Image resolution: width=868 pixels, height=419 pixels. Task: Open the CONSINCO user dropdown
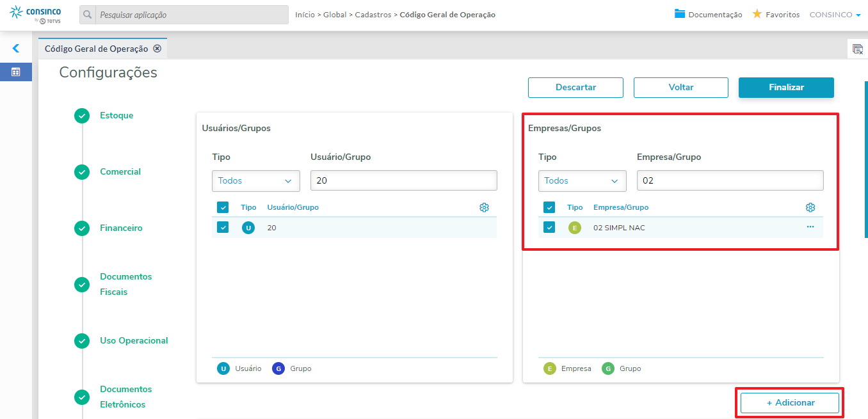pos(835,14)
